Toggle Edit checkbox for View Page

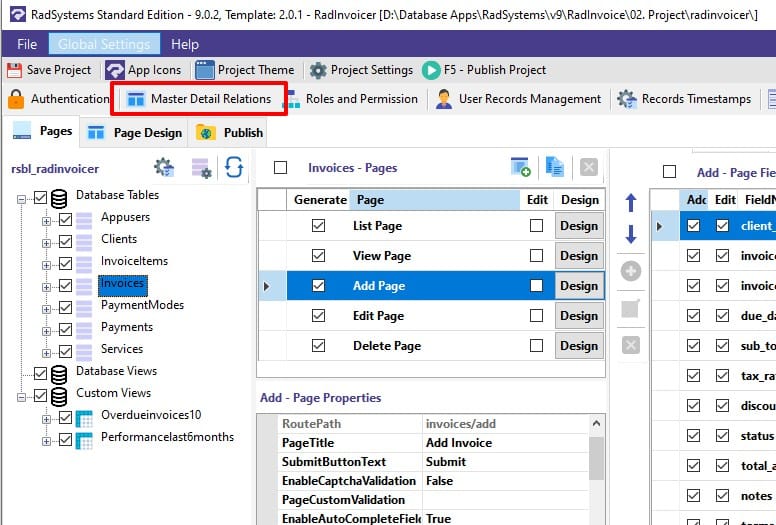tap(536, 256)
